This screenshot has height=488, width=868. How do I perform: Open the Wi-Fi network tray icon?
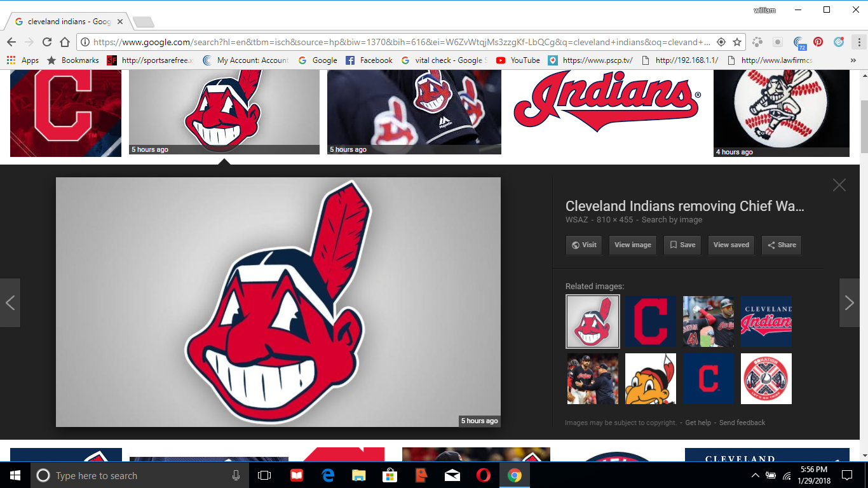coord(787,475)
